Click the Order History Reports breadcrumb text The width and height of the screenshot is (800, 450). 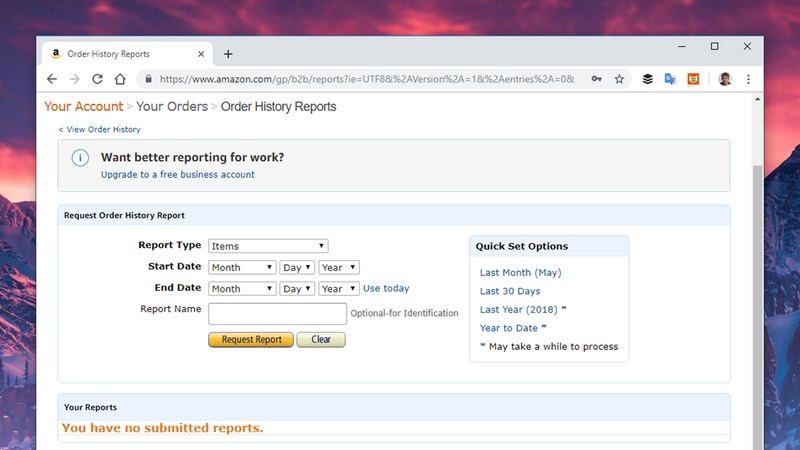[x=279, y=107]
